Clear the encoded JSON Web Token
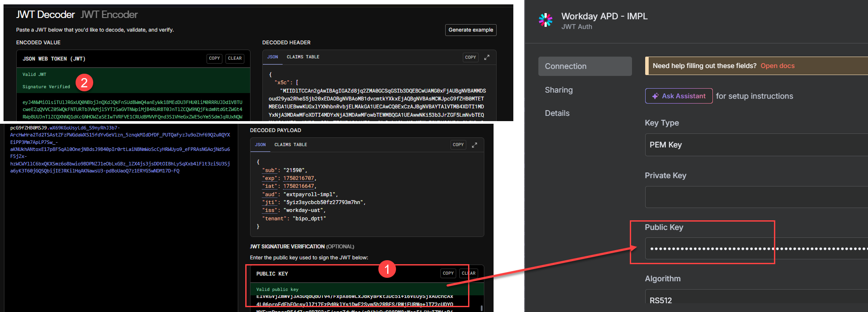 point(235,58)
